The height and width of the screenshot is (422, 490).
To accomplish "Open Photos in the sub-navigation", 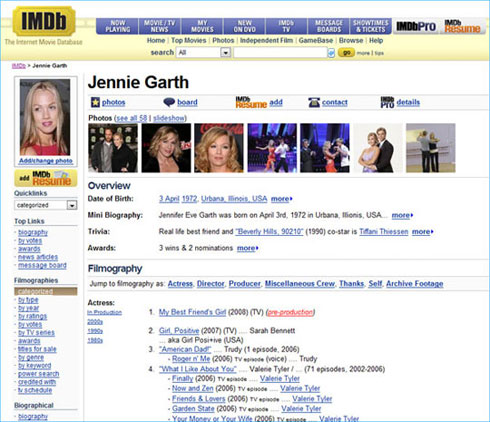I will tap(223, 40).
